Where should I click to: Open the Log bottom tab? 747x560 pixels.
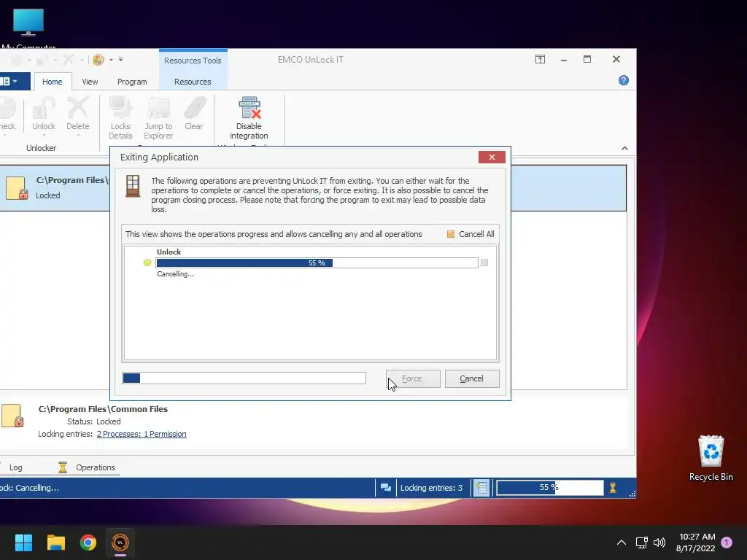(x=16, y=467)
